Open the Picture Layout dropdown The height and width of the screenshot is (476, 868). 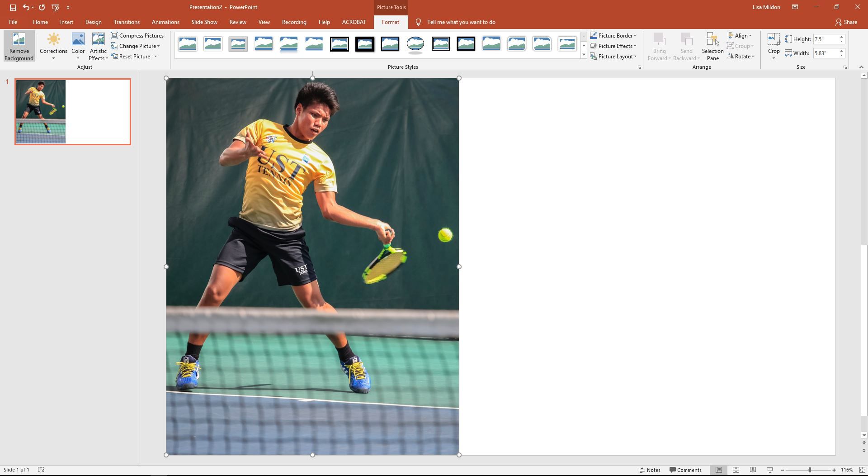(x=613, y=56)
